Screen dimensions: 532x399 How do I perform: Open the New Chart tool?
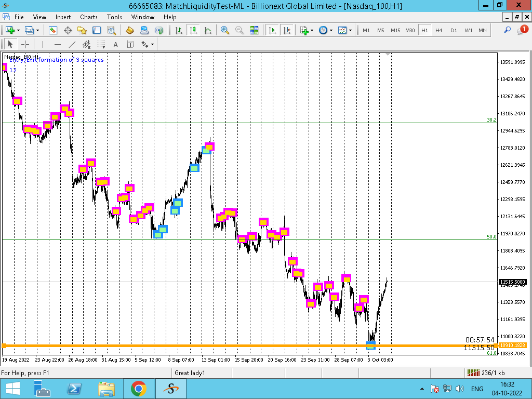click(10, 30)
